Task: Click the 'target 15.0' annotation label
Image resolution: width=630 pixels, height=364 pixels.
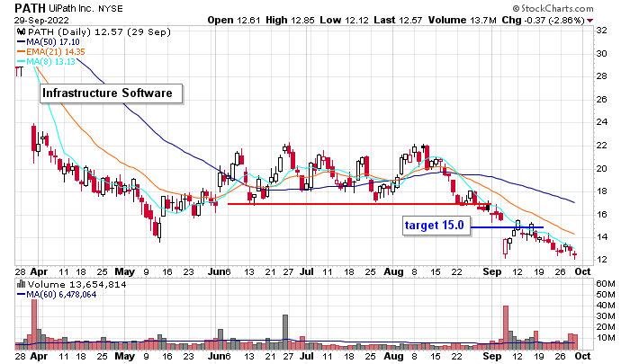Action: [x=436, y=226]
